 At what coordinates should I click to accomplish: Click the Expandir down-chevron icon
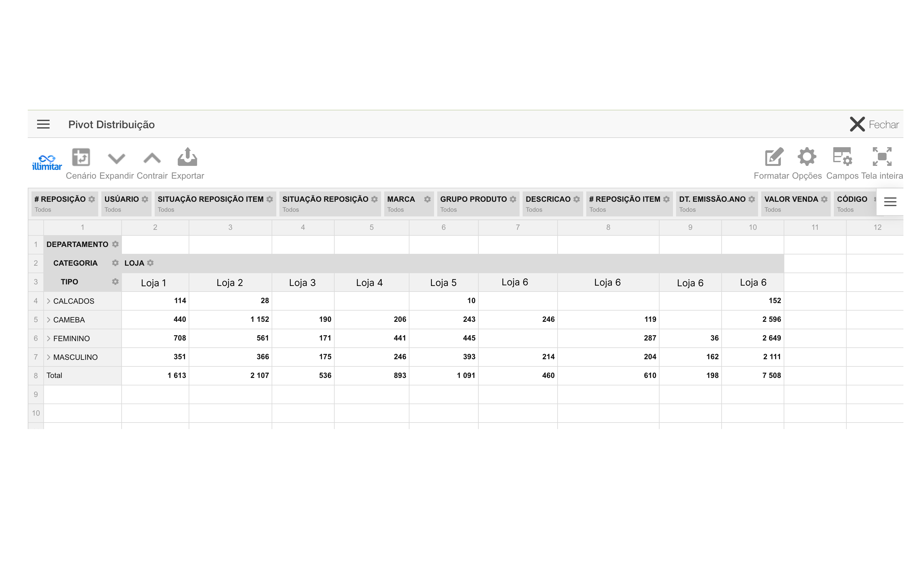(116, 158)
